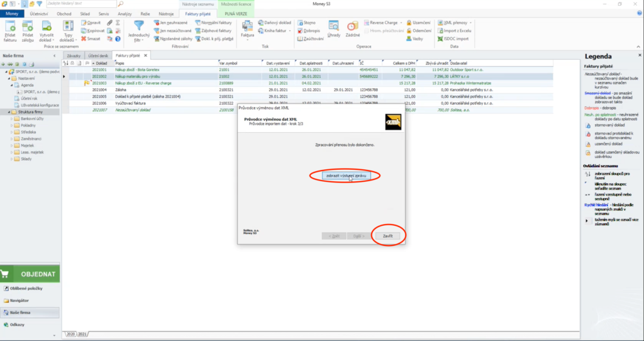The width and height of the screenshot is (644, 341).
Task: Click the Přidat fakturu ribbon icon
Action: tap(10, 31)
